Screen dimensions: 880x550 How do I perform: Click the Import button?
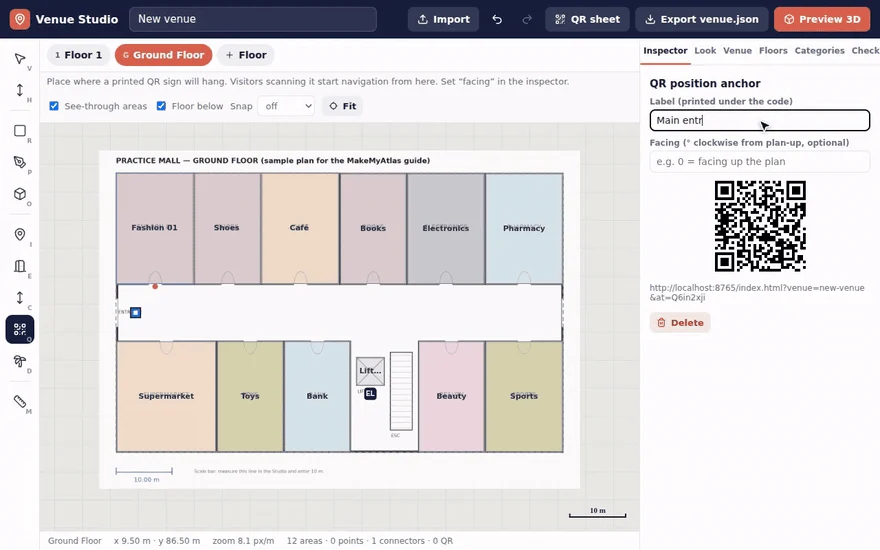tap(443, 19)
